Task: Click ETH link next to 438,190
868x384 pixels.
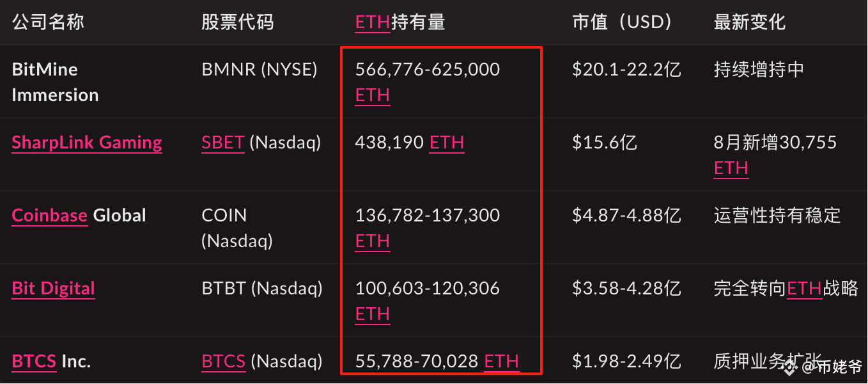Action: 447,143
